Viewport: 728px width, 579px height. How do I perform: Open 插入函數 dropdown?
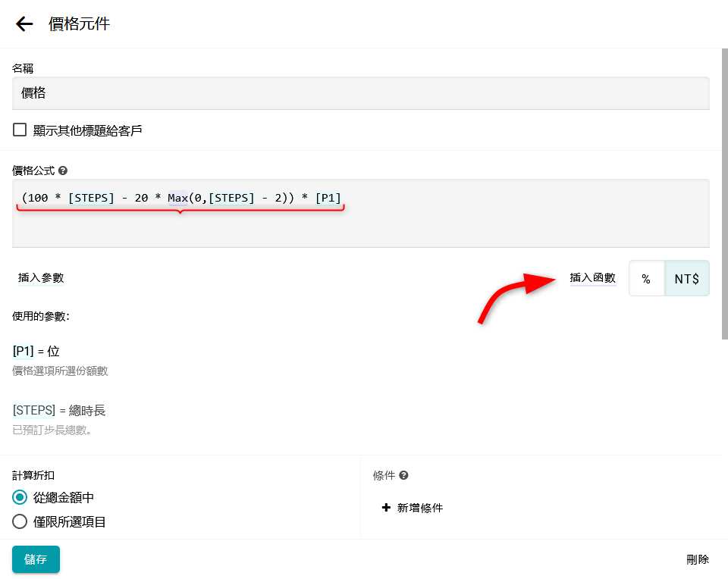[x=592, y=278]
